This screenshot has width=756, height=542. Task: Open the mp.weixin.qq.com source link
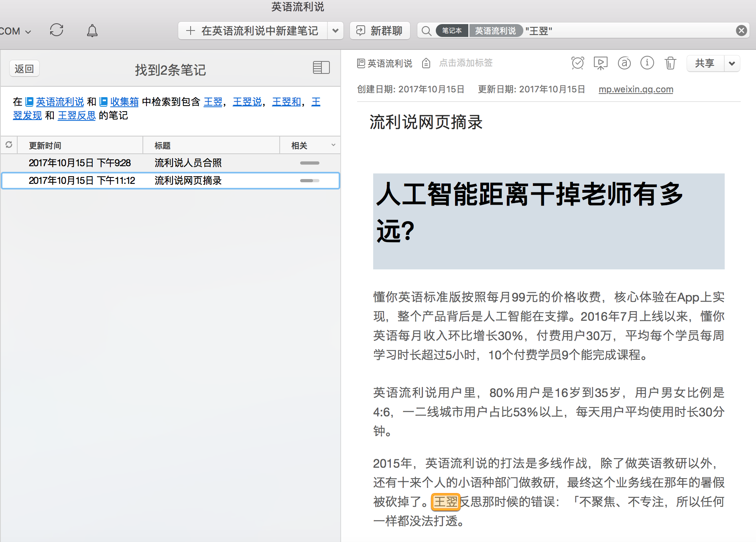[636, 89]
